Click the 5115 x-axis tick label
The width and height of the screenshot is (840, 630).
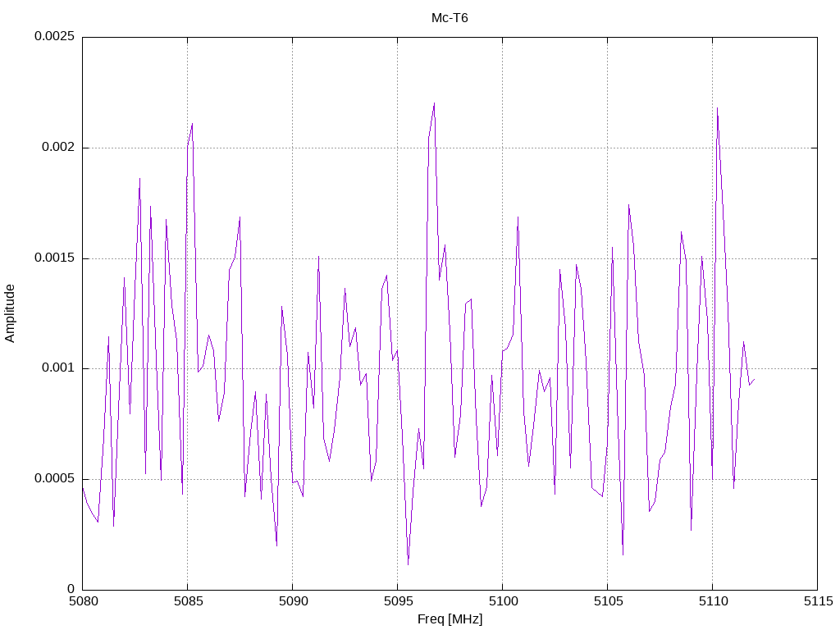(819, 601)
